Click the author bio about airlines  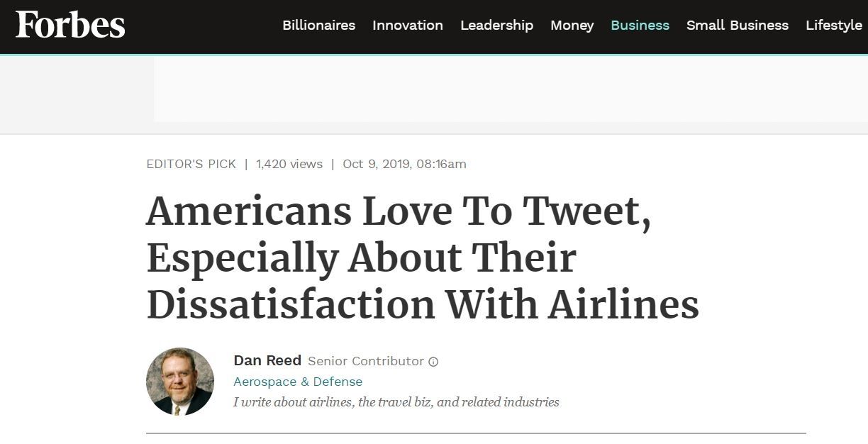(396, 402)
